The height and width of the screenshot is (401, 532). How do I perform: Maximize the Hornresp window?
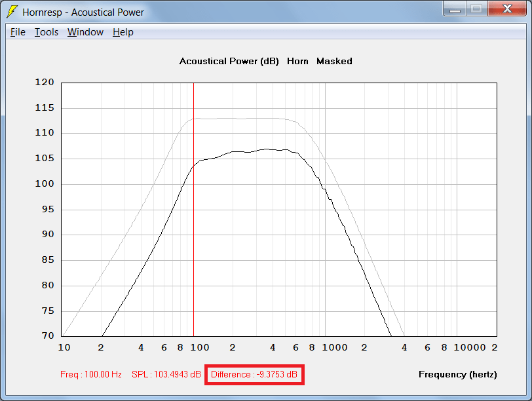tap(476, 9)
